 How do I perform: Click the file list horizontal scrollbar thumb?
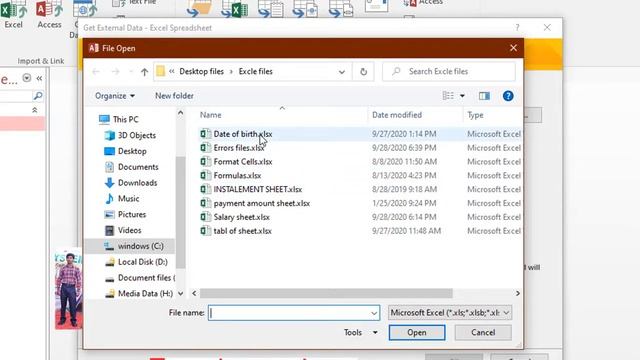click(326, 293)
